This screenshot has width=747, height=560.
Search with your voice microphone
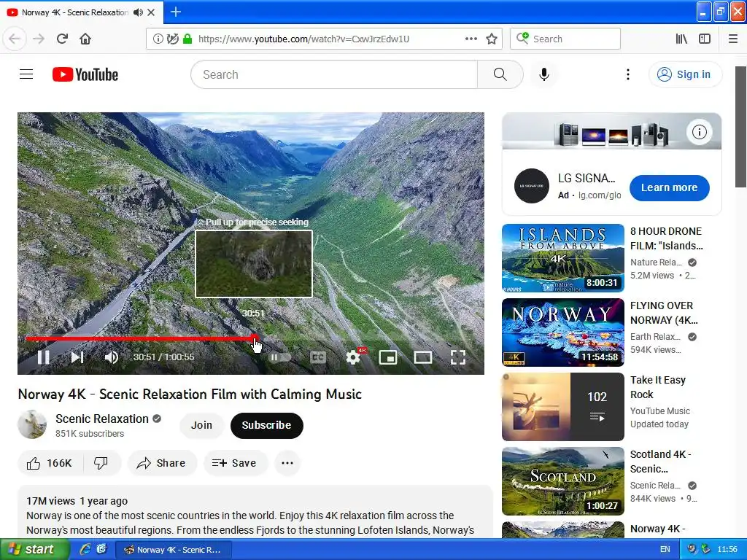coord(544,74)
